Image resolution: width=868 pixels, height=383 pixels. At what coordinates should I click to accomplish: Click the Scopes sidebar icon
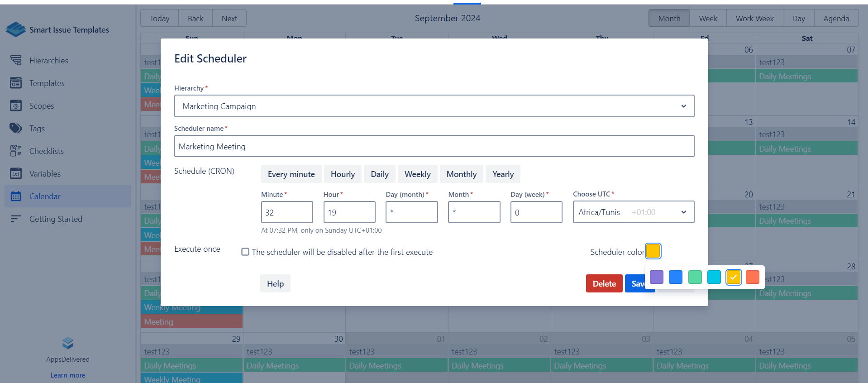tap(16, 105)
